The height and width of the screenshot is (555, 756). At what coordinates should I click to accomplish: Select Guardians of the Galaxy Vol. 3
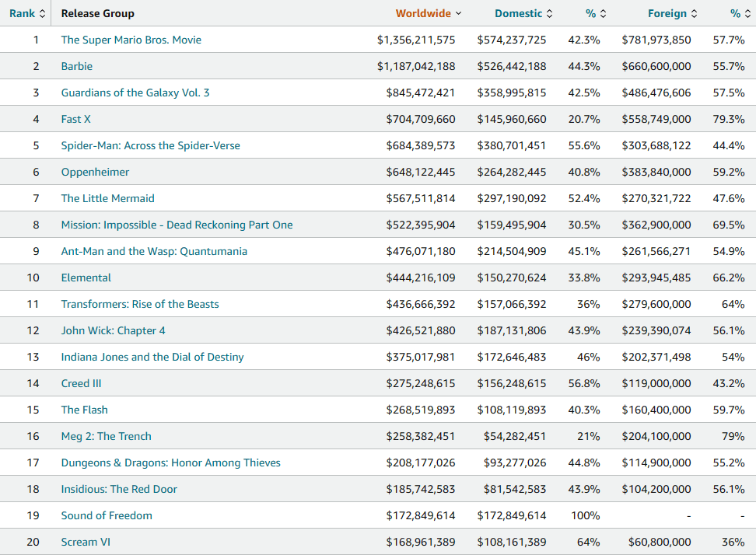[135, 92]
